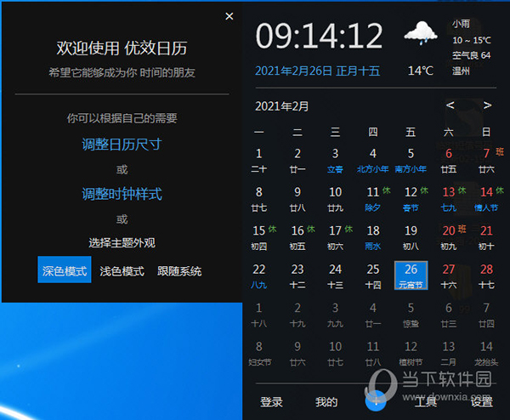Viewport: 510px width, 420px height.
Task: Select February 5 南方小年
Action: [x=411, y=161]
